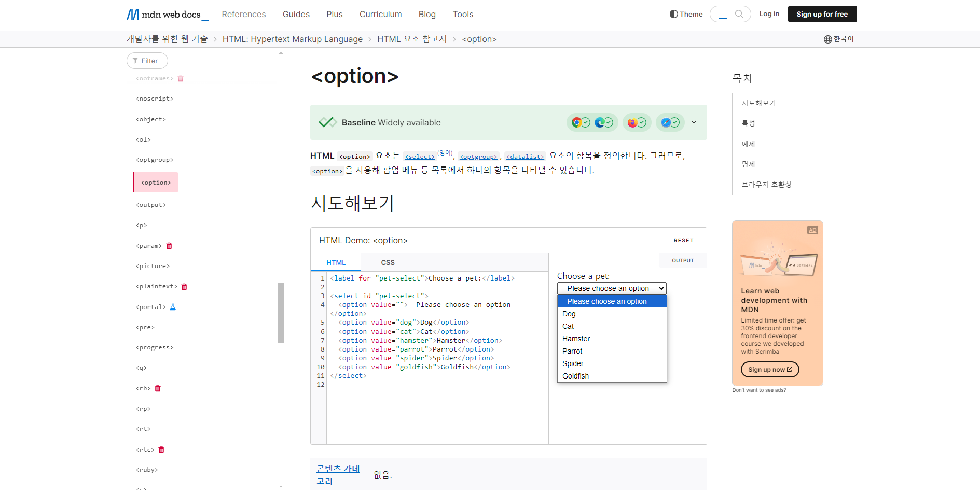Open the <datalist> inline link
The width and height of the screenshot is (980, 490).
point(525,157)
